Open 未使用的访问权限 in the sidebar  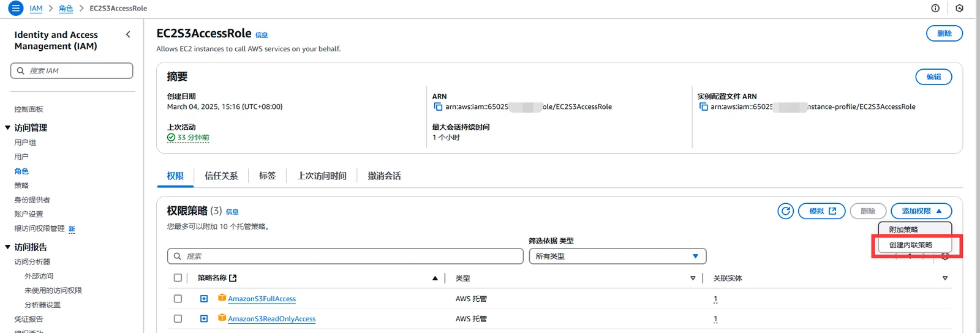pyautogui.click(x=53, y=290)
